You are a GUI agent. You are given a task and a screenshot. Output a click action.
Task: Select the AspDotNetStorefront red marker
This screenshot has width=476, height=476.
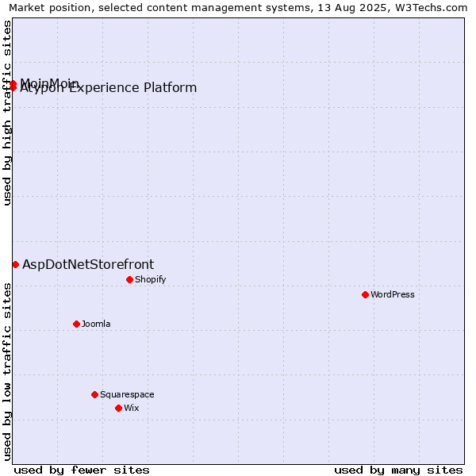click(16, 265)
